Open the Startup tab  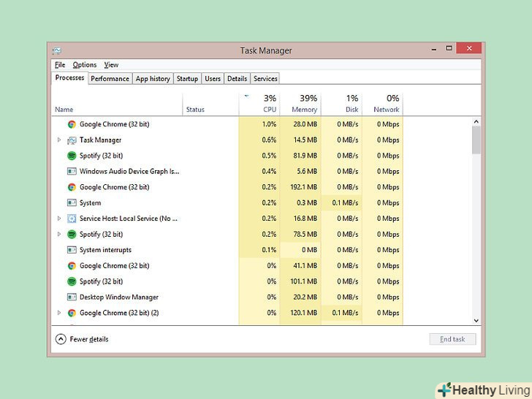pos(187,79)
